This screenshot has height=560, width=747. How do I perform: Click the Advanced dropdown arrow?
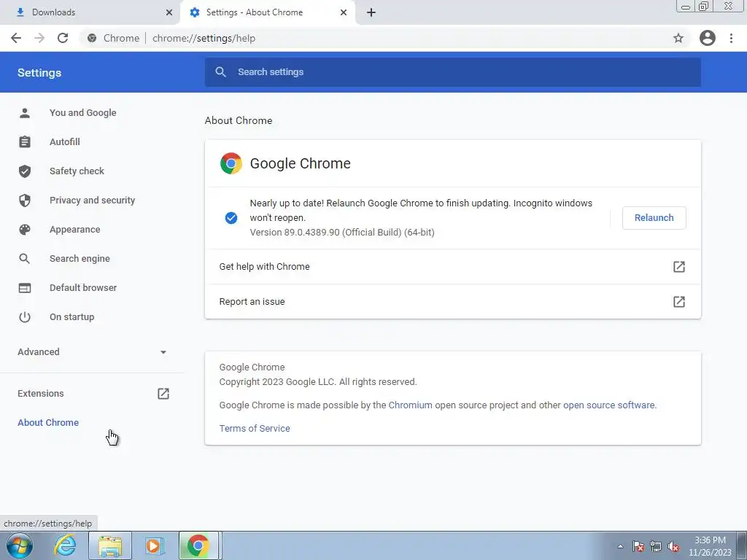coord(163,352)
